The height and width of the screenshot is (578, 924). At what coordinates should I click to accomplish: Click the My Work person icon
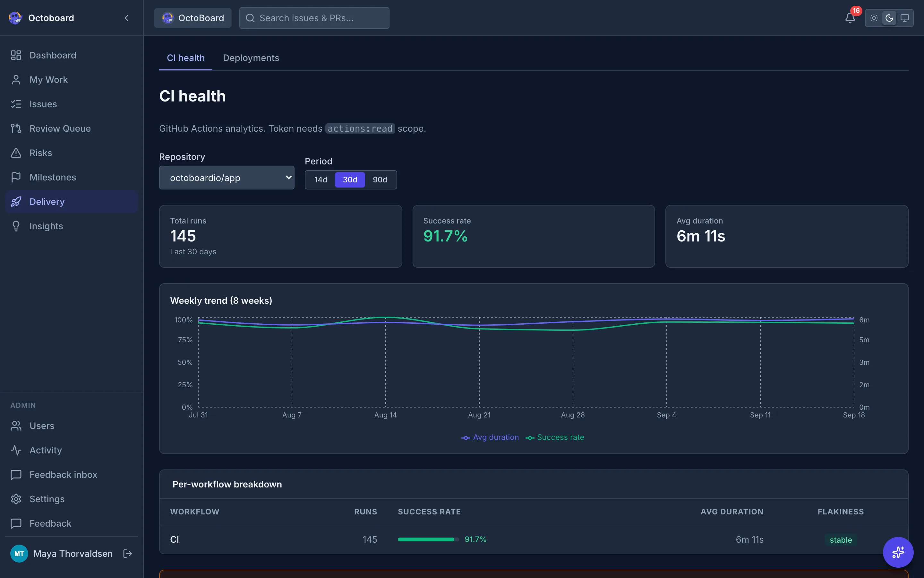tap(16, 80)
